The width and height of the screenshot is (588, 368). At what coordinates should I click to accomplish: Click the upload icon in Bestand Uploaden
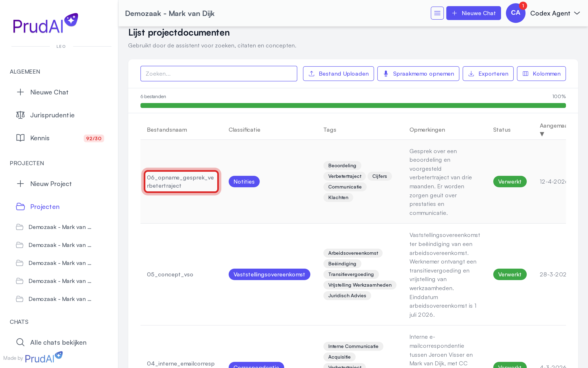click(x=312, y=74)
